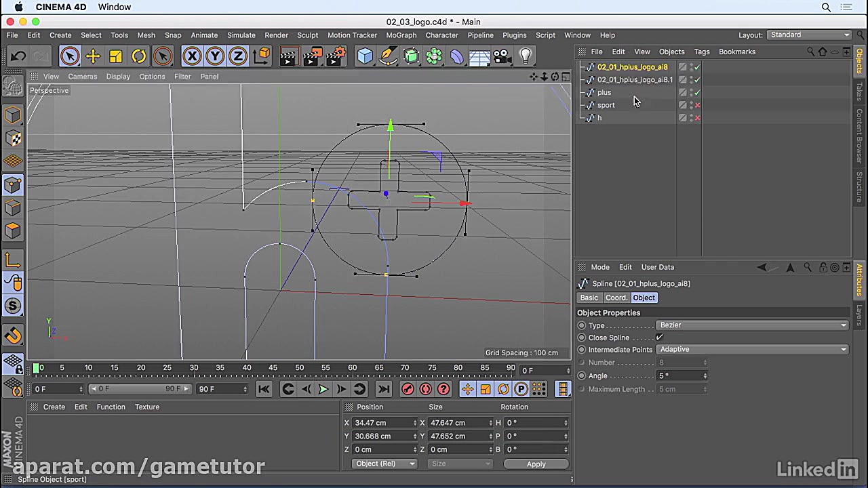Viewport: 868px width, 488px height.
Task: Open the Object (Rel) coordinates dropdown
Action: coord(384,464)
